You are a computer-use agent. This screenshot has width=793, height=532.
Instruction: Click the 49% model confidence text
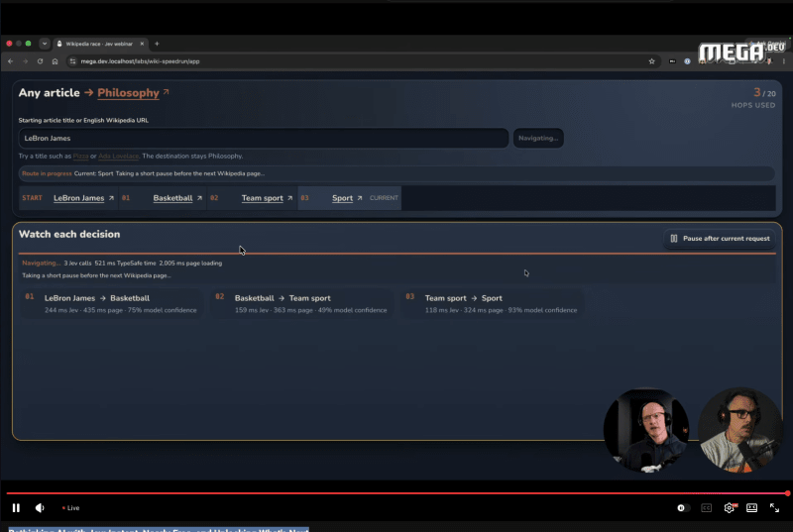[x=352, y=310]
